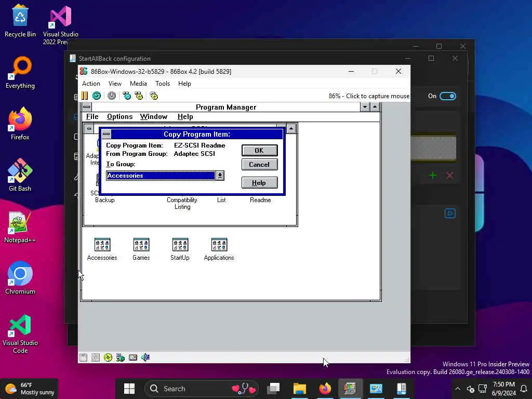This screenshot has height=399, width=532.
Task: Open the Chromium desktop shortcut
Action: pos(20,278)
